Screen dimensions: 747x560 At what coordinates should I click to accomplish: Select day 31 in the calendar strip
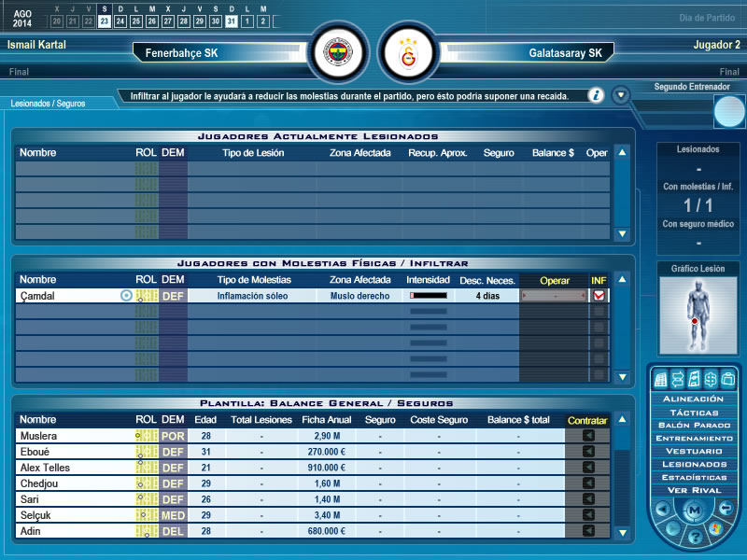pyautogui.click(x=231, y=21)
